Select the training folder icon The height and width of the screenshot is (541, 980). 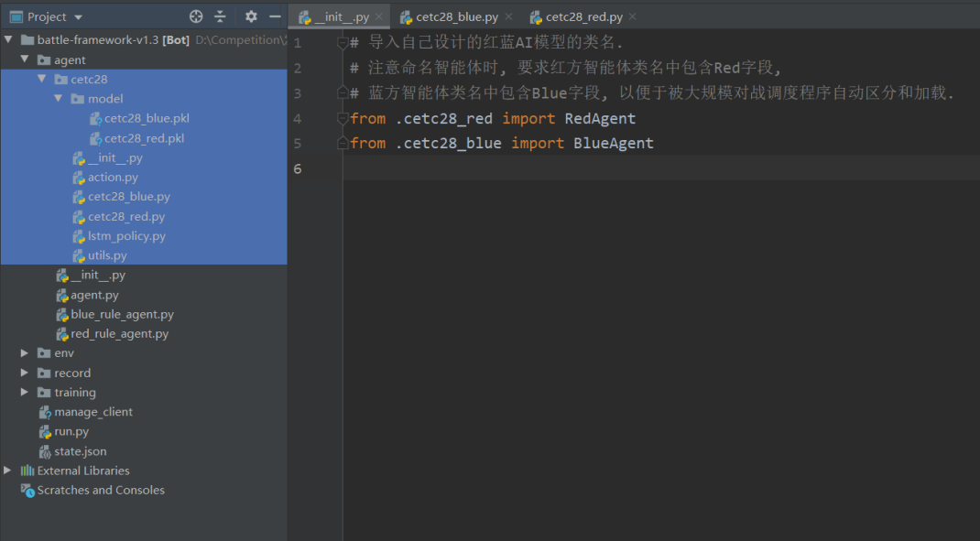click(44, 393)
